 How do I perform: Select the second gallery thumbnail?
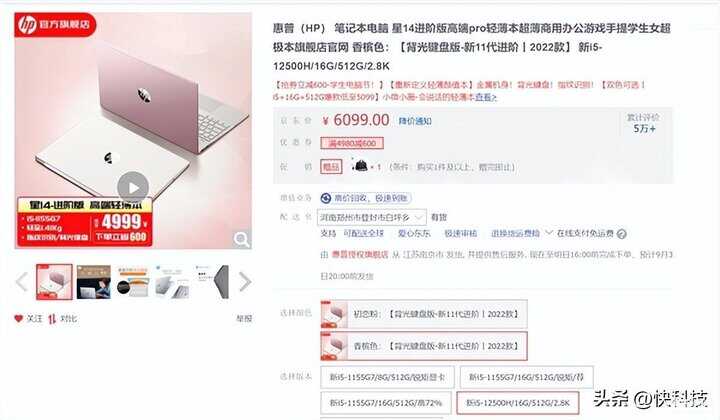coord(94,282)
